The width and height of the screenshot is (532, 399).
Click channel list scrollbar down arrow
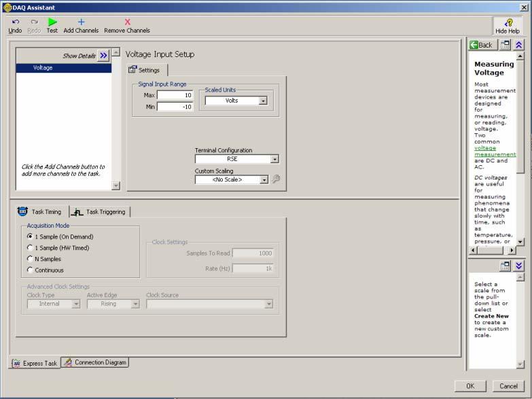pos(116,186)
